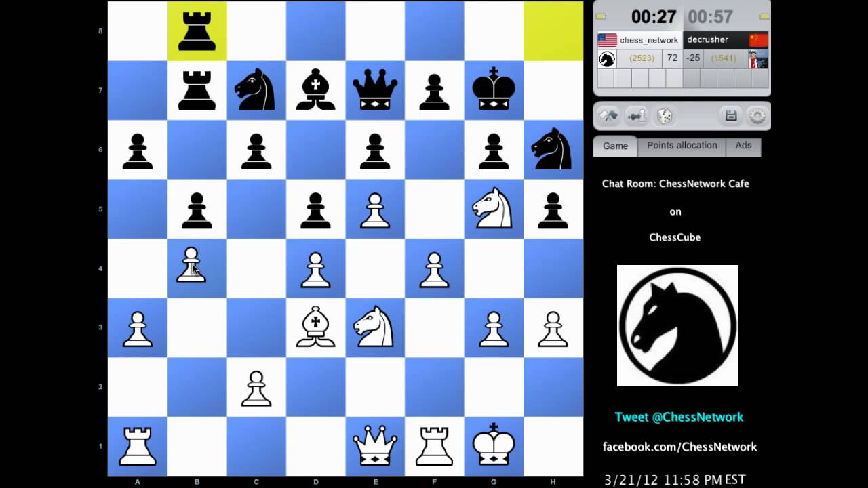Click the Chat Room: ChessNetwork Cafe text
Viewport: 868px width, 488px height.
coord(675,184)
